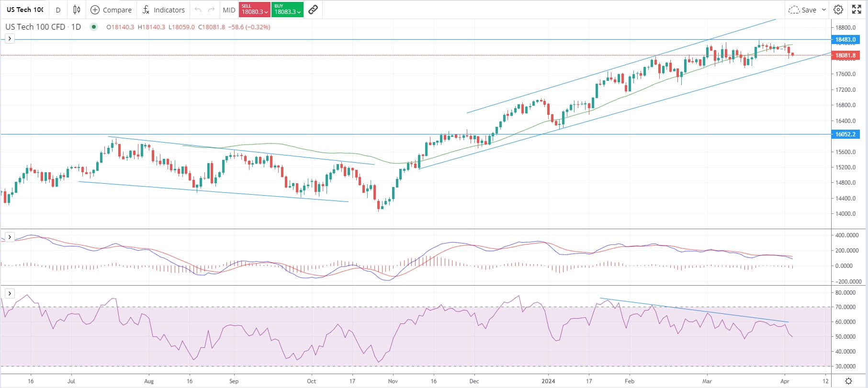This screenshot has width=868, height=388.
Task: Select the 16052.2 horizontal line label
Action: 845,134
